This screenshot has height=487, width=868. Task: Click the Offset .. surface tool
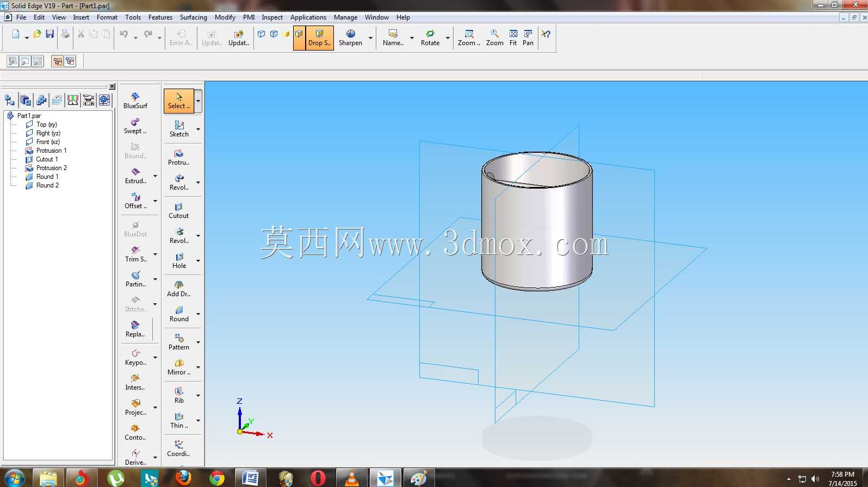(135, 201)
